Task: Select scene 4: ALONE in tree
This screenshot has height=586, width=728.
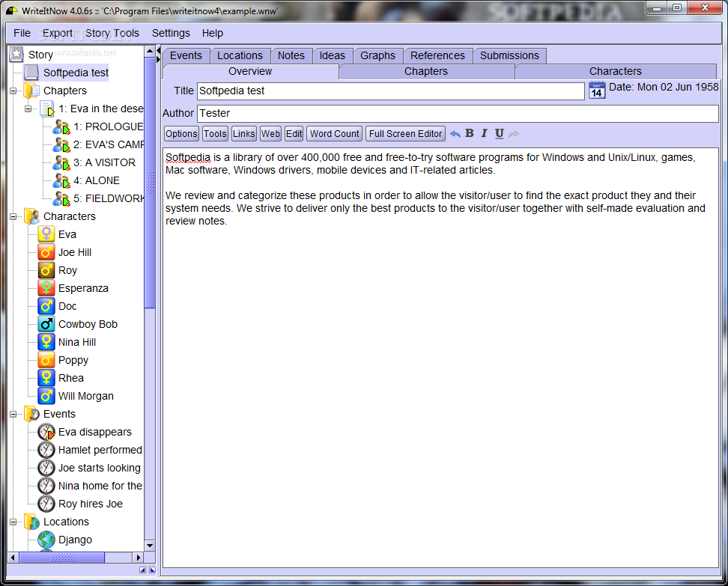Action: pos(97,180)
